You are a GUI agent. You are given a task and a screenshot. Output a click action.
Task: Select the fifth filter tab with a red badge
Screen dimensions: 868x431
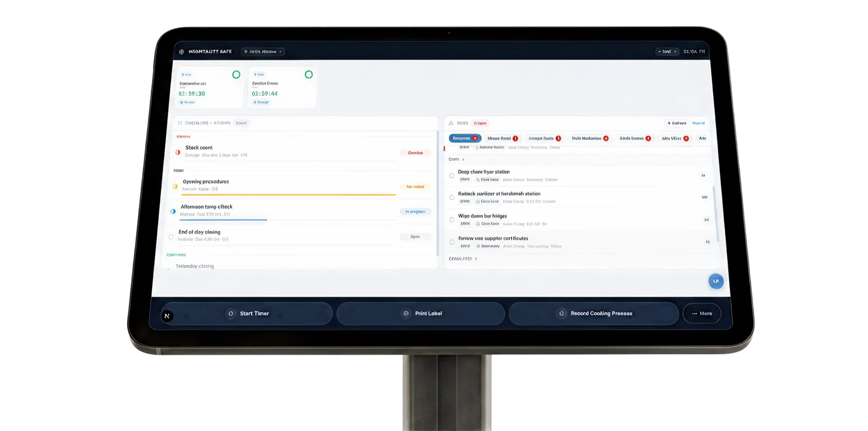point(635,138)
